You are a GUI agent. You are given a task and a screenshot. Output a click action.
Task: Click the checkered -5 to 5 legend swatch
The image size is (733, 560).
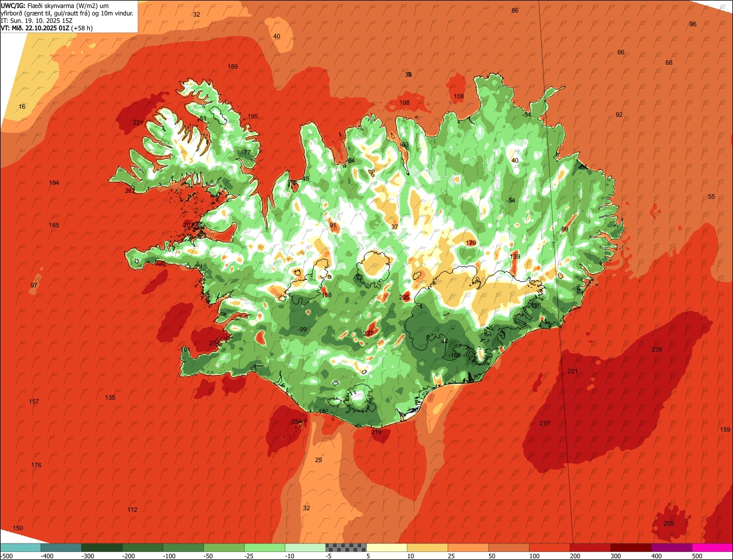(346, 547)
